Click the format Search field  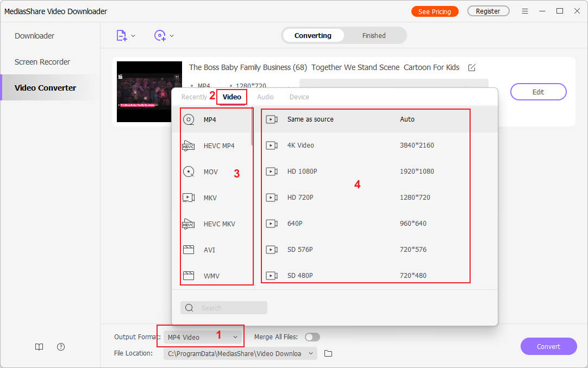click(224, 308)
